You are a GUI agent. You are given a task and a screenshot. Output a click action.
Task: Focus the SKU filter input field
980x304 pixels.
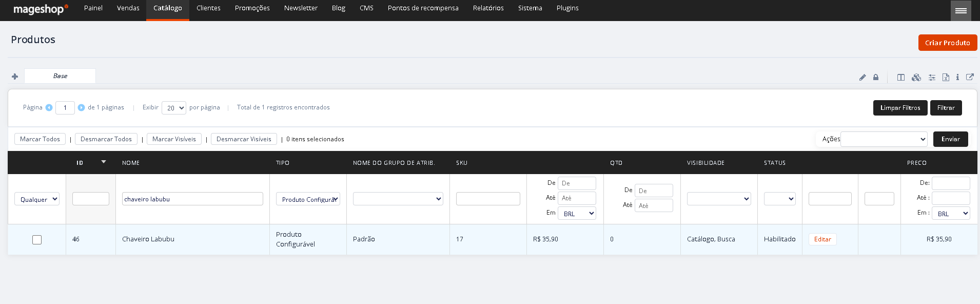click(x=488, y=199)
